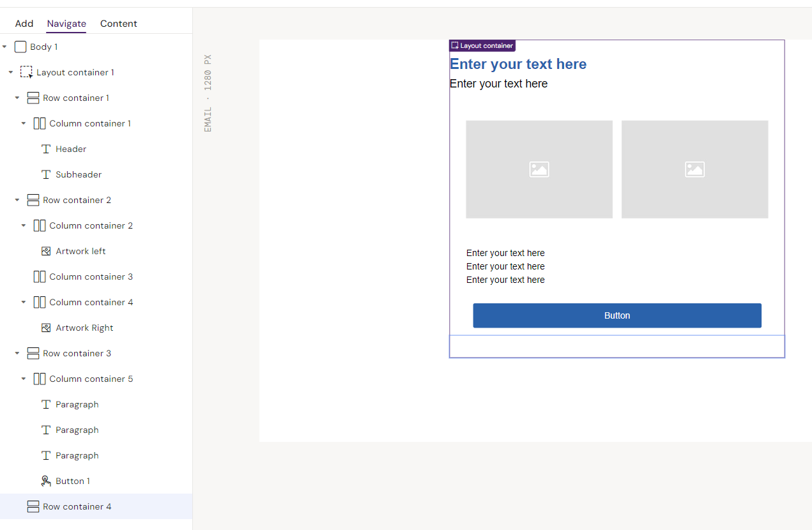
Task: Collapse Row container 2 arrow
Action: point(17,200)
